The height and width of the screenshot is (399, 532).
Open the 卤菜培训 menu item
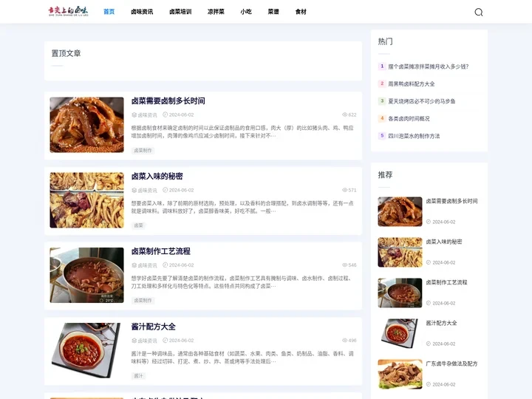click(180, 12)
